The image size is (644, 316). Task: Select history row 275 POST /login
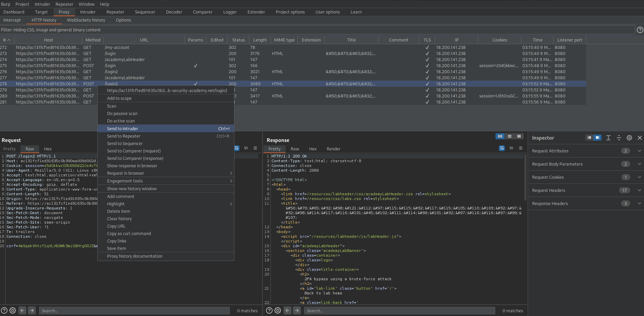pyautogui.click(x=293, y=66)
